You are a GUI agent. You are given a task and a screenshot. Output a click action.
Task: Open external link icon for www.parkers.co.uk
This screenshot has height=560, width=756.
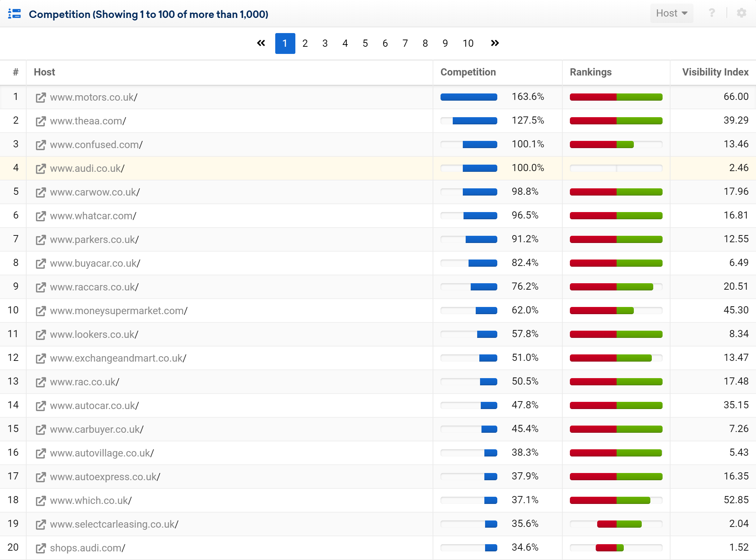click(x=41, y=240)
